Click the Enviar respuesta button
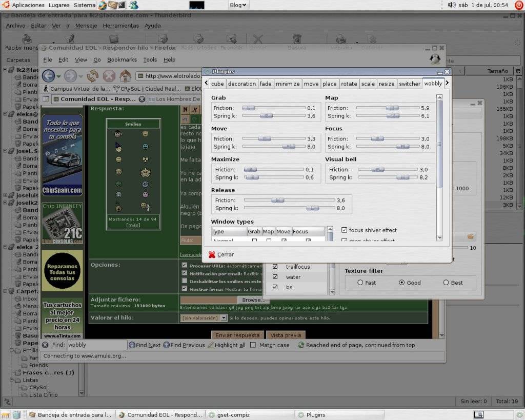The width and height of the screenshot is (525, 420). point(237,335)
